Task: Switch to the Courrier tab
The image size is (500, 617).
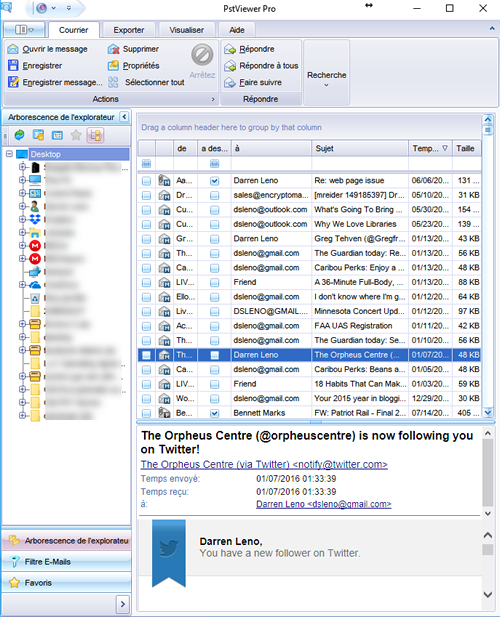Action: tap(74, 30)
